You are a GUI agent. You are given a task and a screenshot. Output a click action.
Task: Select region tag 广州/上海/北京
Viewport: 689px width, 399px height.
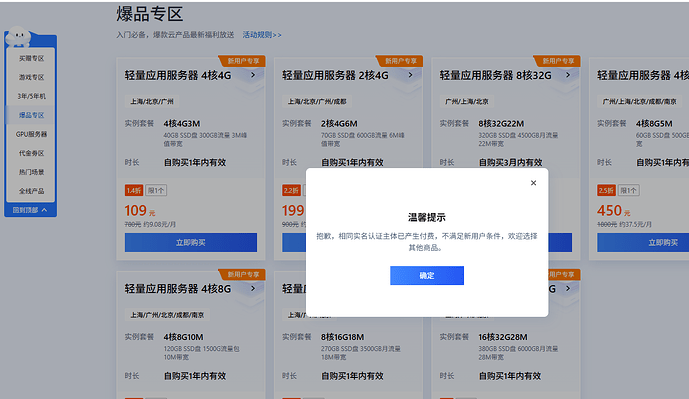tap(467, 102)
